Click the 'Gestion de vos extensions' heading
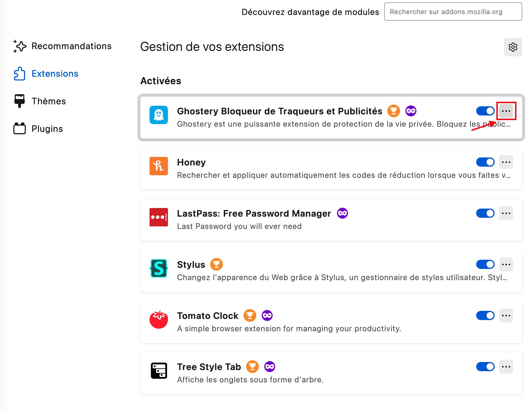The height and width of the screenshot is (412, 532). pyautogui.click(x=212, y=47)
